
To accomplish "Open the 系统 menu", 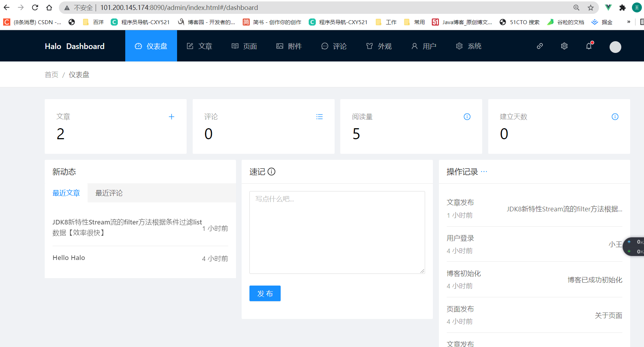I will click(x=469, y=46).
